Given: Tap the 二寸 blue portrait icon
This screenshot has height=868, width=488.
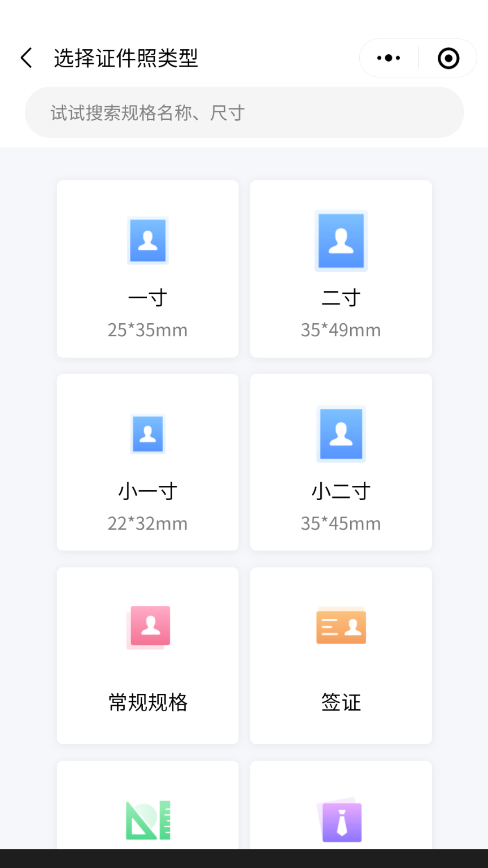Looking at the screenshot, I should coord(341,241).
